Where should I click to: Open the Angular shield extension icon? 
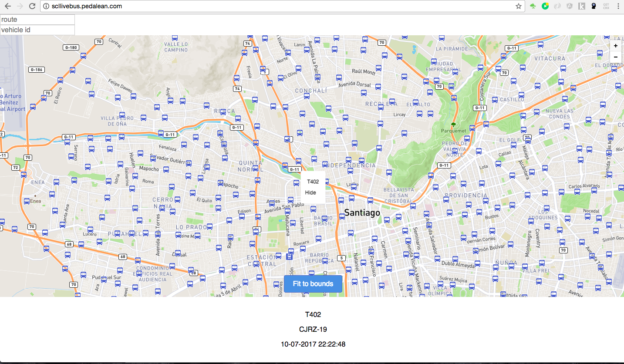569,6
